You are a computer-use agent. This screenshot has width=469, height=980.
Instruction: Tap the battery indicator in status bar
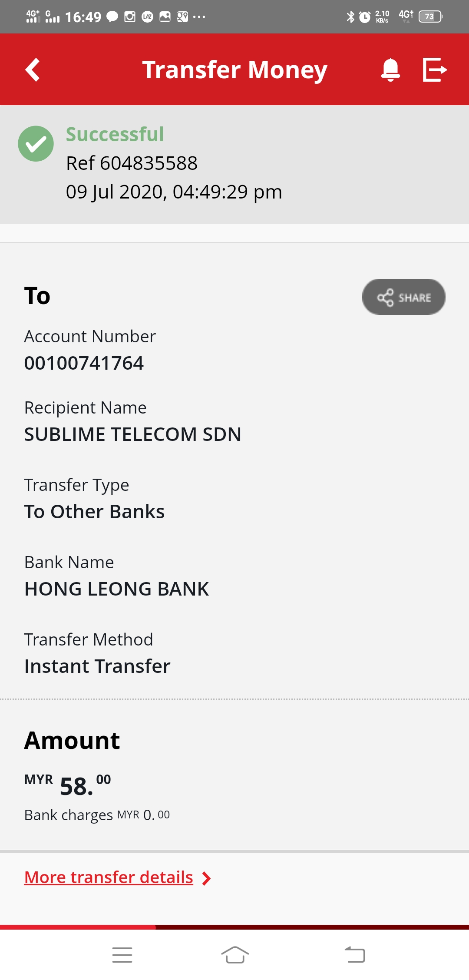430,17
